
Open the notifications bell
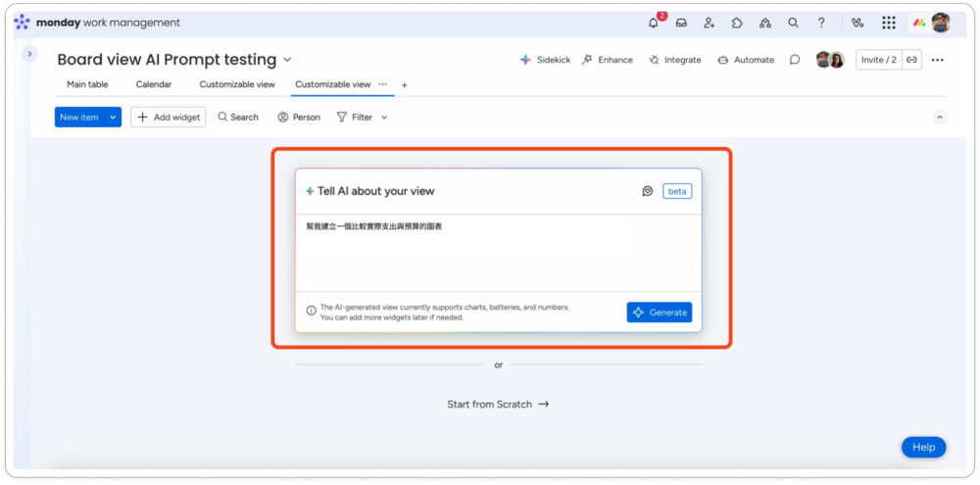[x=654, y=23]
